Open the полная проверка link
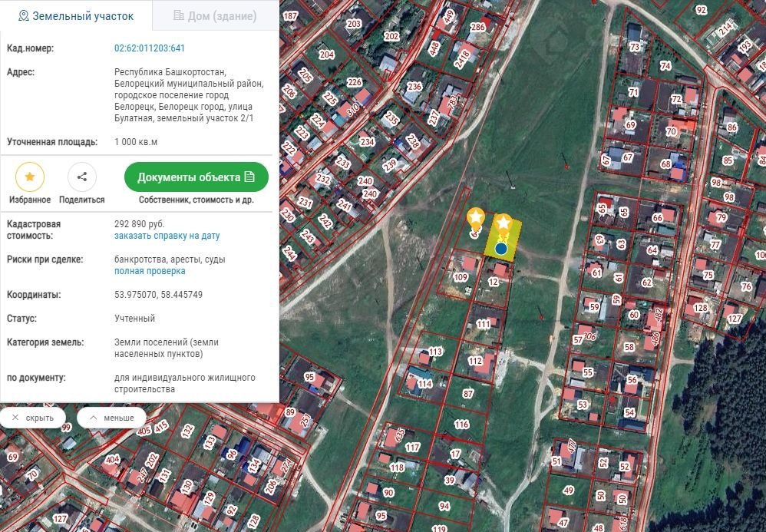 pyautogui.click(x=150, y=271)
